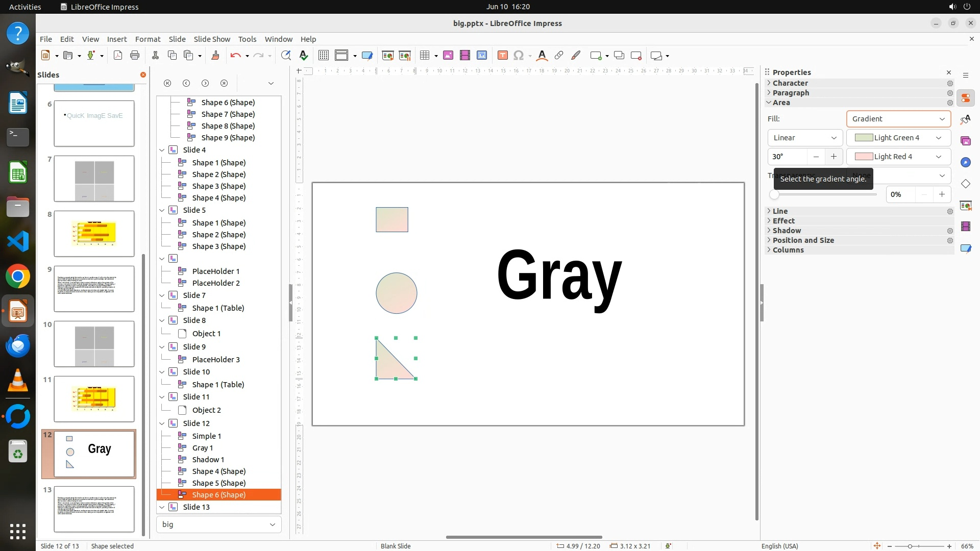The image size is (980, 551).
Task: Open the Slide Show menu
Action: [x=212, y=39]
